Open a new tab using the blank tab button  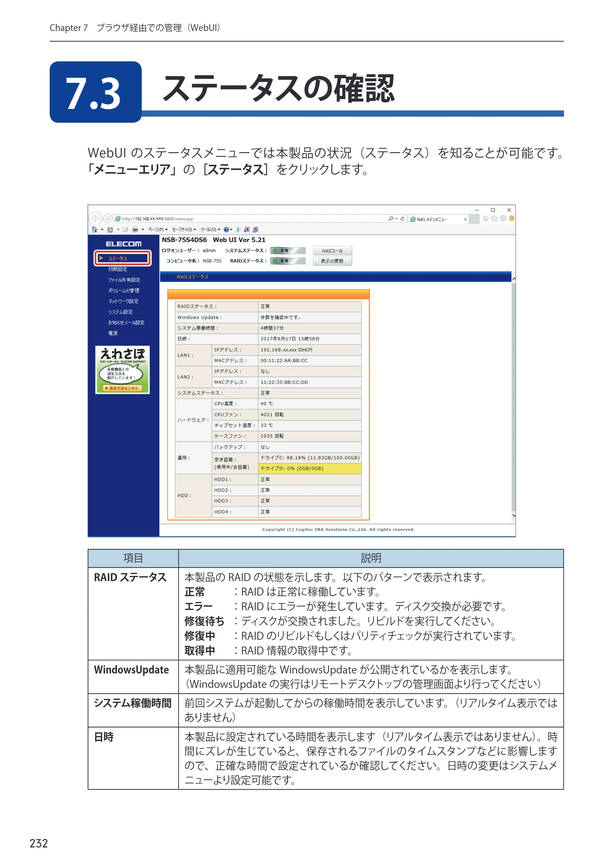coord(474,219)
